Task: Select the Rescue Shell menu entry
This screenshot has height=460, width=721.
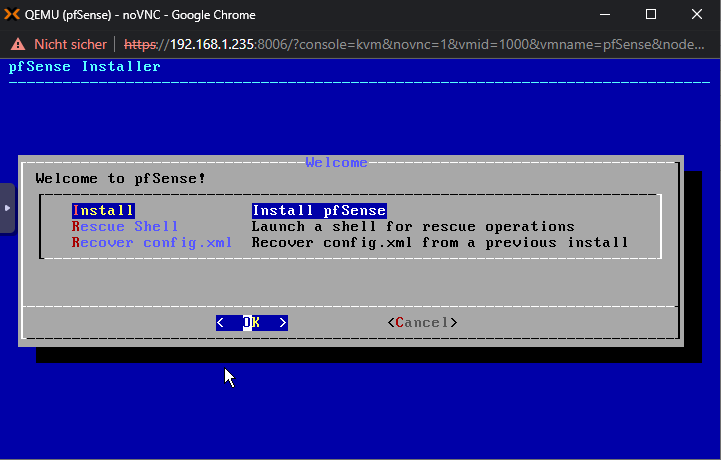Action: 125,226
